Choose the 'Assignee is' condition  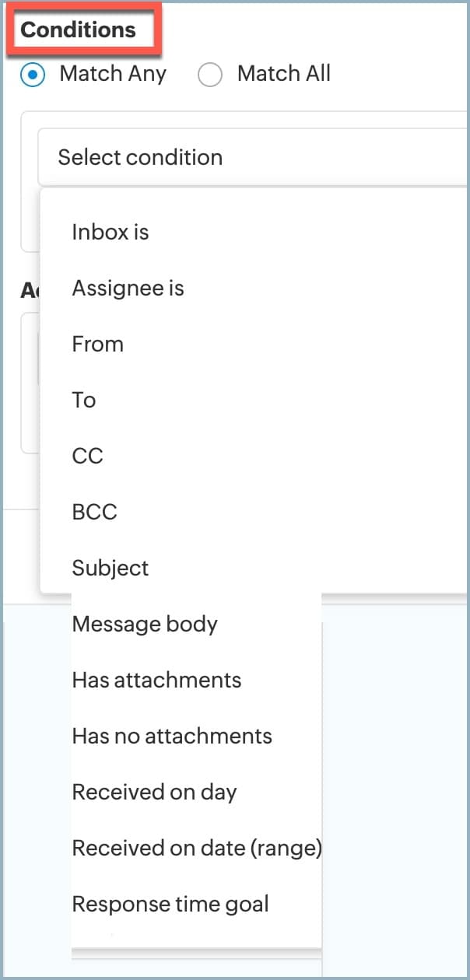coord(128,289)
